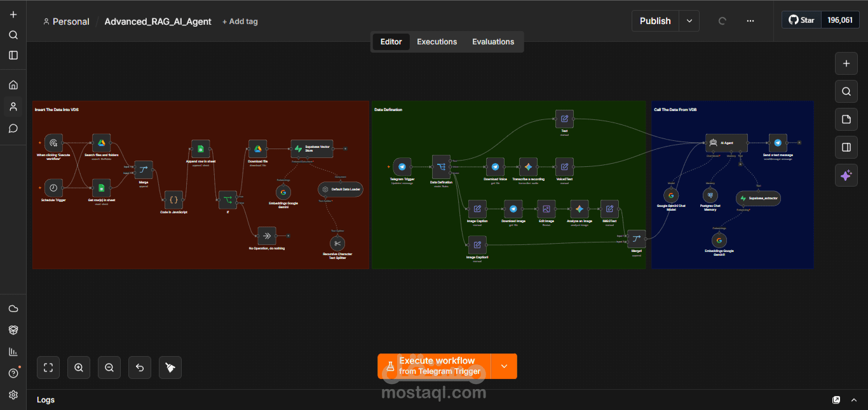The width and height of the screenshot is (868, 410).
Task: Click the Publish button
Action: click(655, 21)
